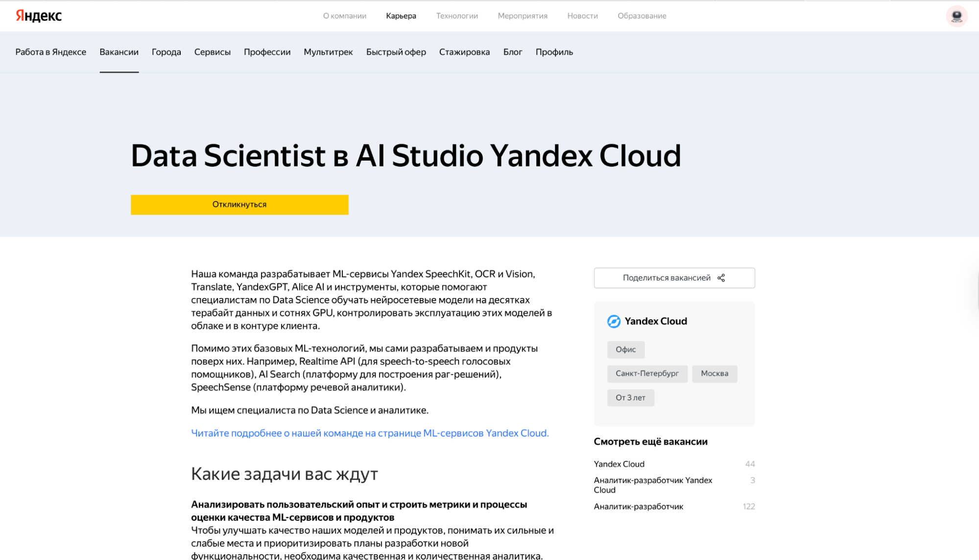Select the Сервисы tab
979x560 pixels.
click(x=213, y=52)
